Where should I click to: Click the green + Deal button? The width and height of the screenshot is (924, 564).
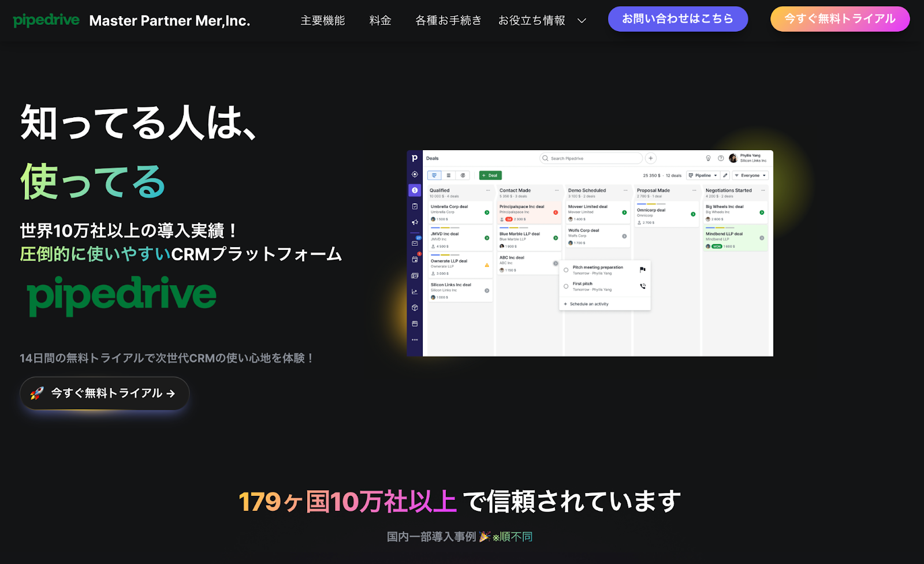490,175
